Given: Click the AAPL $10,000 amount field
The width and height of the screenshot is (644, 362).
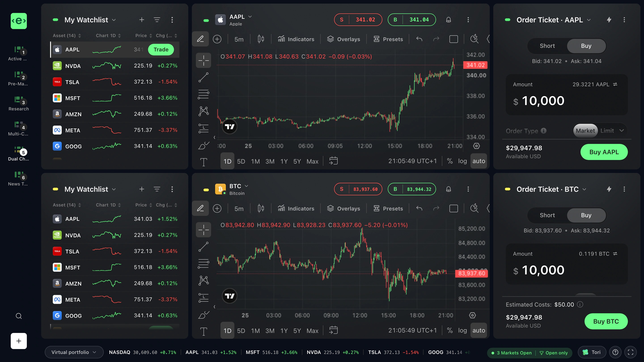Looking at the screenshot, I should click(567, 95).
